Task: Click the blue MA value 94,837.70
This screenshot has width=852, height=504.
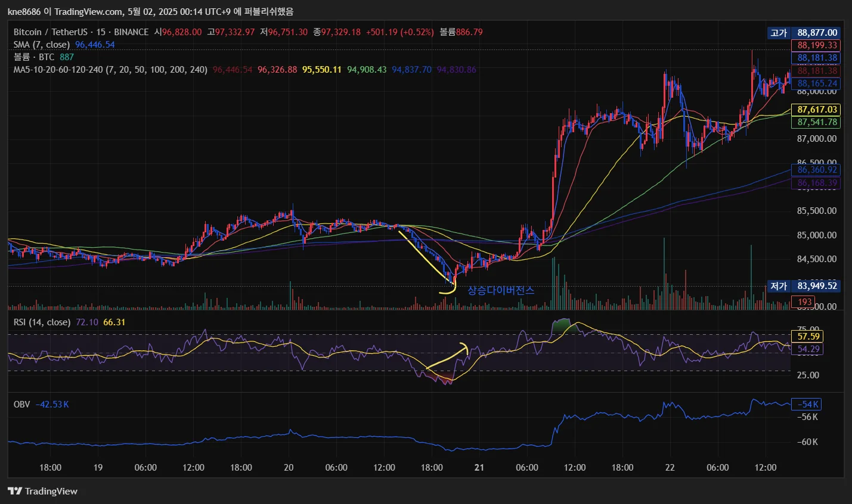Action: coord(411,70)
